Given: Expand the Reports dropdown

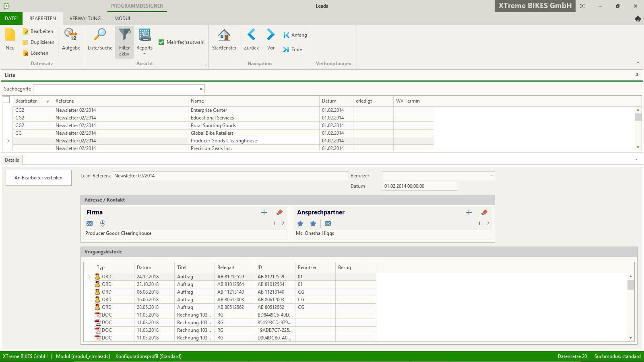Looking at the screenshot, I should click(144, 53).
